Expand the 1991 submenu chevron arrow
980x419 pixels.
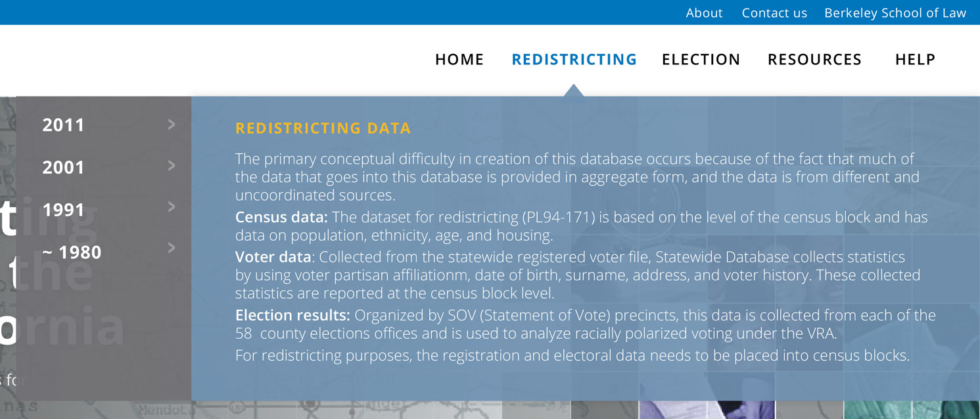pos(172,207)
